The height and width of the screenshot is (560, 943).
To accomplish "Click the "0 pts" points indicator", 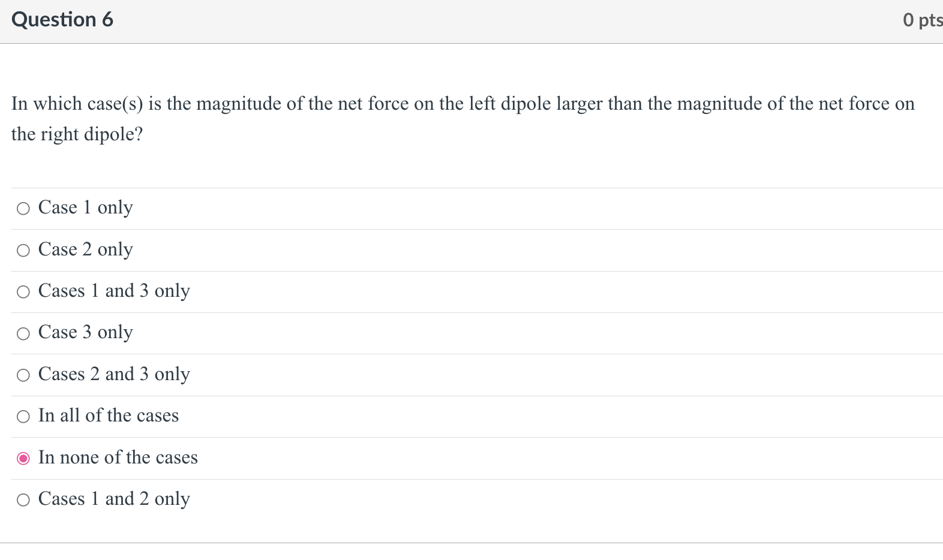I will tap(922, 19).
